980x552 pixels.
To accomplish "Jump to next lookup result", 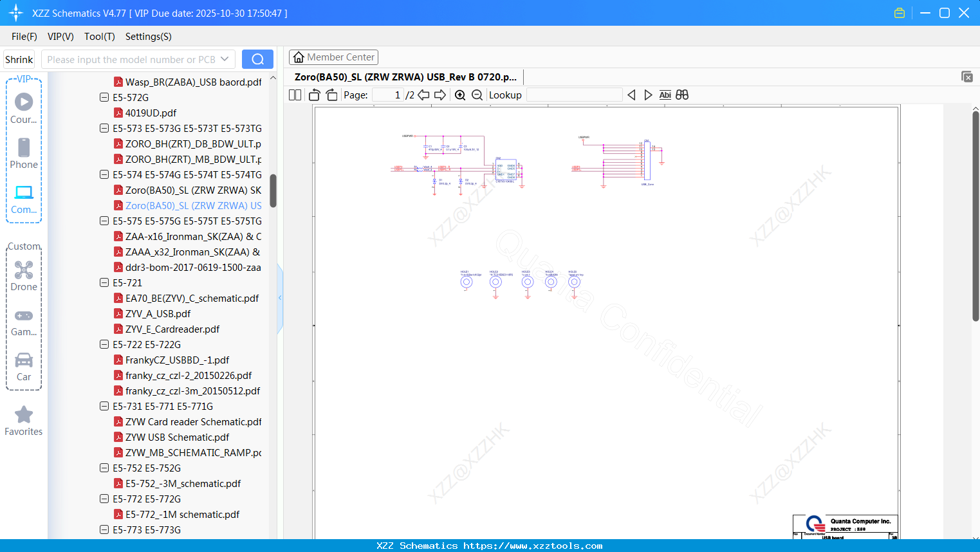I will coord(648,95).
